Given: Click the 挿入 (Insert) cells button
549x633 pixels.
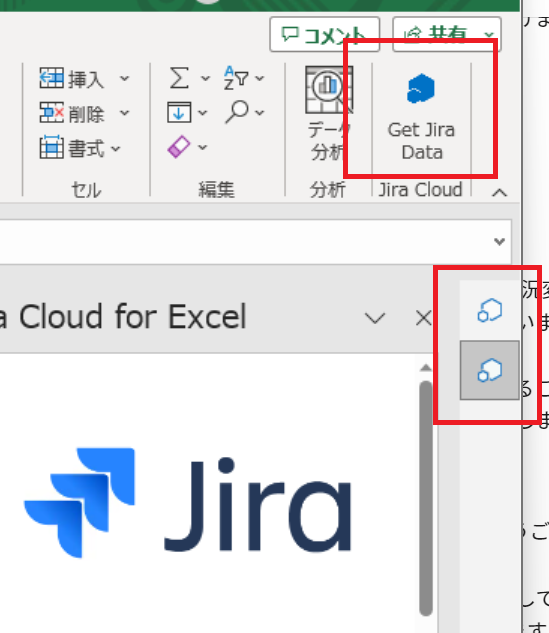Looking at the screenshot, I should [x=72, y=78].
